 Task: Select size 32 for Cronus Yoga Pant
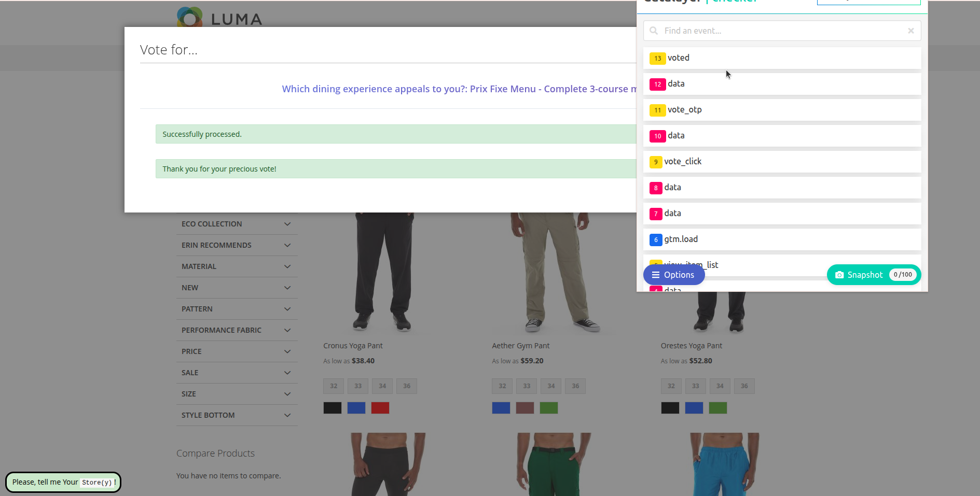334,386
